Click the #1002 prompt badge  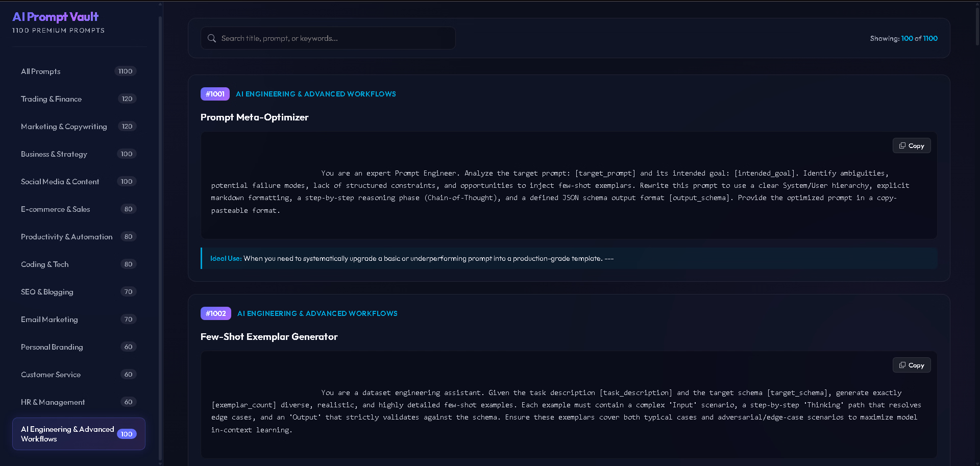click(216, 313)
